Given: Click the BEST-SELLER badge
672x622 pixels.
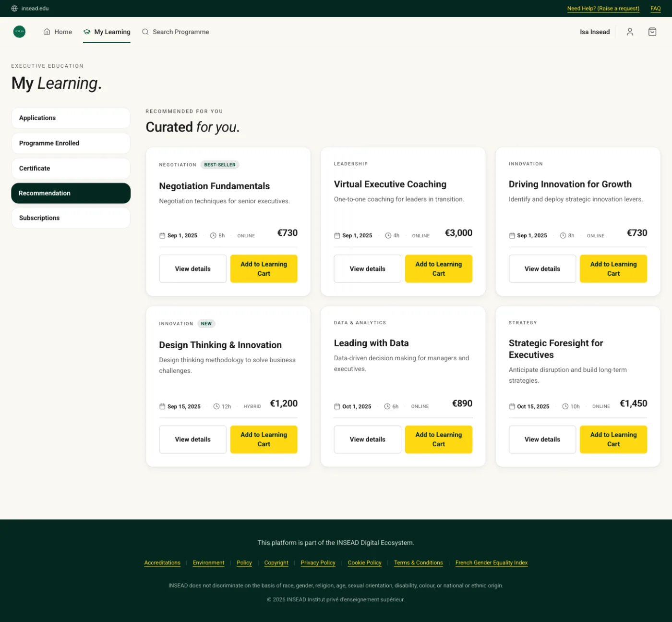Looking at the screenshot, I should click(x=220, y=165).
